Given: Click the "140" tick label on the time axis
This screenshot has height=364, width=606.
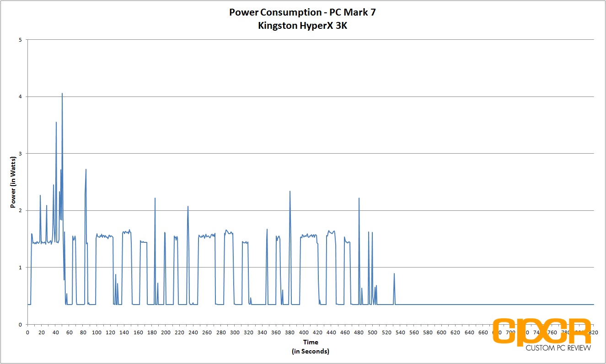Looking at the screenshot, I should click(x=124, y=332).
